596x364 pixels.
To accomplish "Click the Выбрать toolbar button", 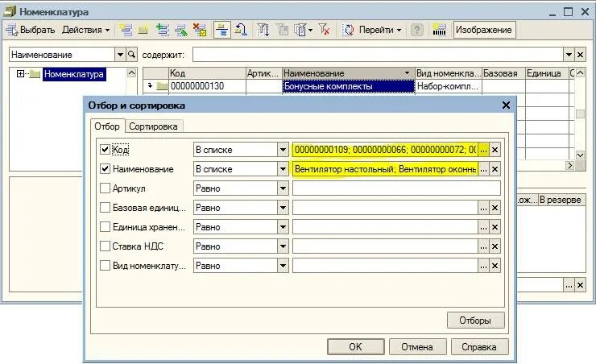I will (x=31, y=30).
